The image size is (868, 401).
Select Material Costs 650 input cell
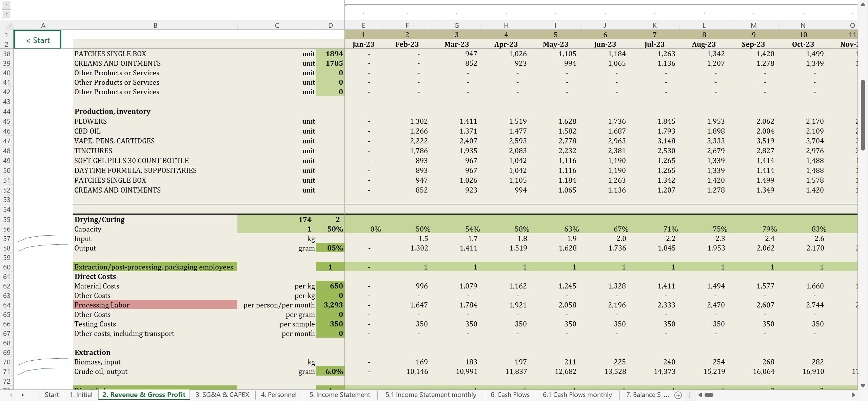click(330, 286)
